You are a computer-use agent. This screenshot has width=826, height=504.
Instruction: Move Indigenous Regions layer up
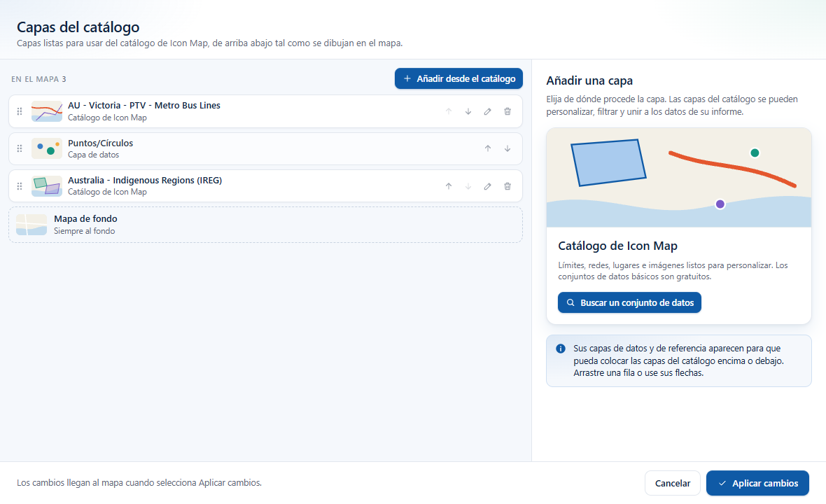(x=448, y=186)
